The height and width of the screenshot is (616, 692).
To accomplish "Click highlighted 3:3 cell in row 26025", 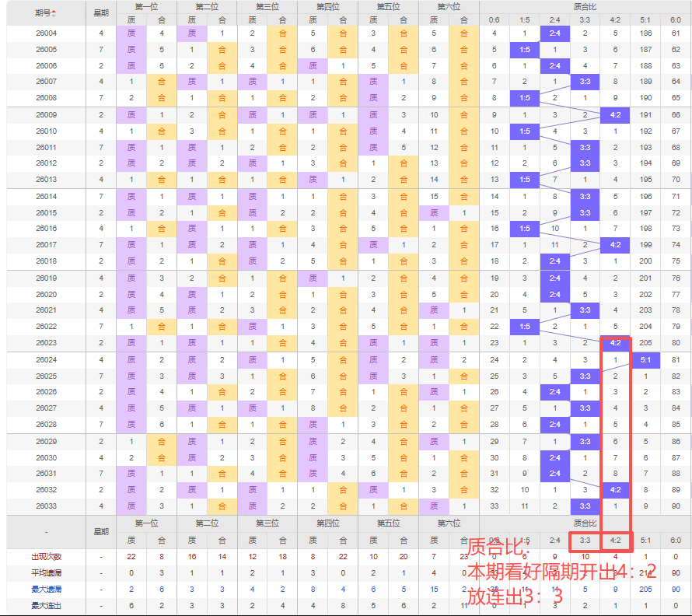I will 585,376.
